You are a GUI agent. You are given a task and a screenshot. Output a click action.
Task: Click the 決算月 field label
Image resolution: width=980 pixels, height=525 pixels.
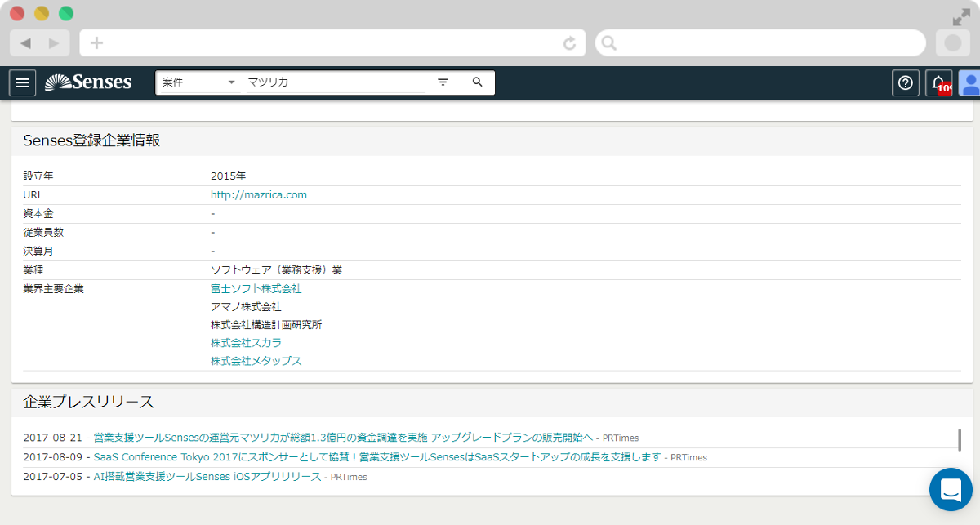click(38, 251)
